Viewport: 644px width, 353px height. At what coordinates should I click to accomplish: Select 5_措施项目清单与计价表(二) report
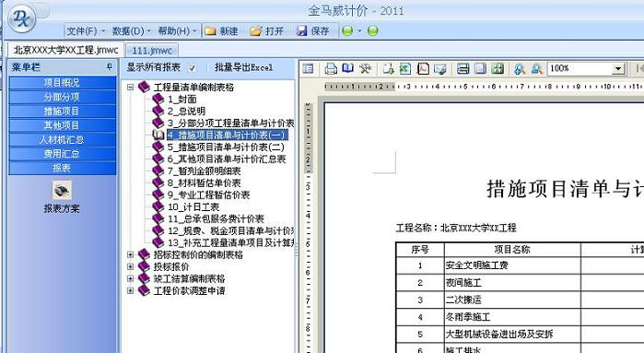click(226, 147)
